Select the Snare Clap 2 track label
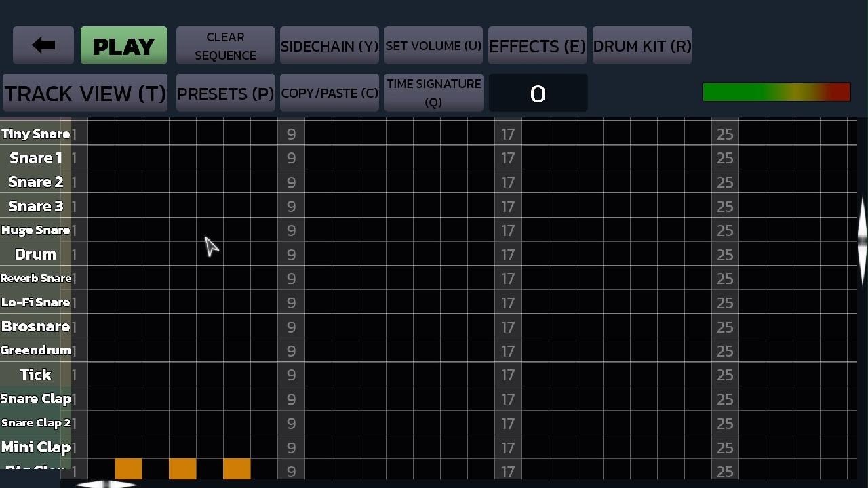 click(35, 422)
